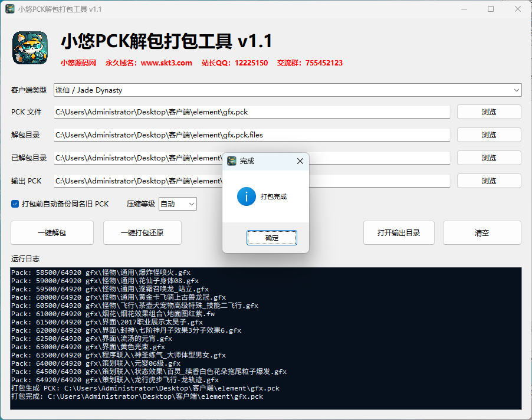
Task: Confirm dialog with 确定 button
Action: [x=272, y=238]
